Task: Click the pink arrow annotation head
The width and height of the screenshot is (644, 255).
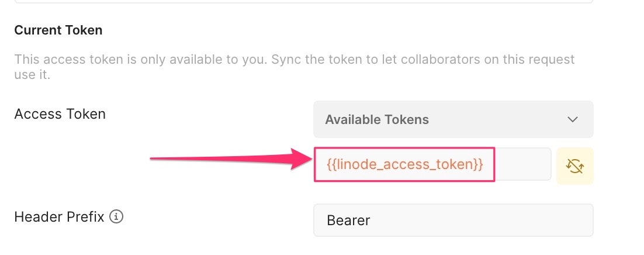Action: click(301, 159)
